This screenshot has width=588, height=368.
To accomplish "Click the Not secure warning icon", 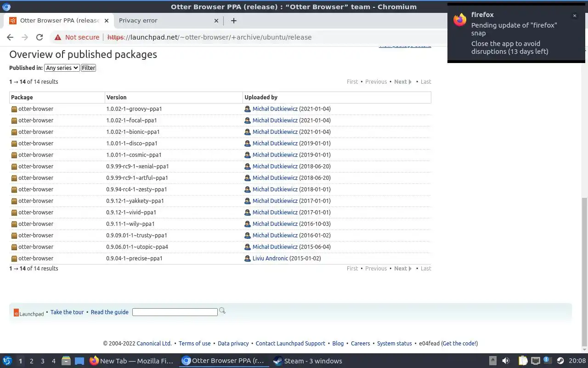I will click(x=57, y=37).
